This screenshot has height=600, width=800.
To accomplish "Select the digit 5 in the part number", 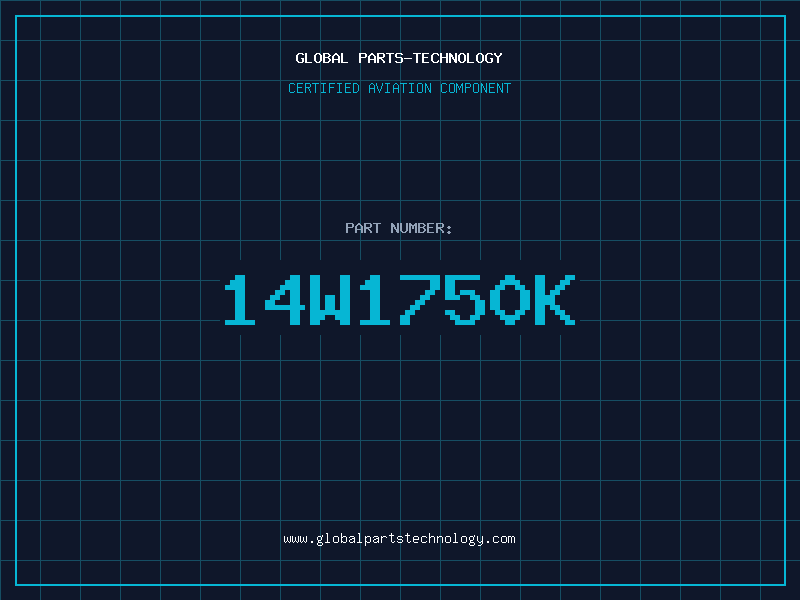I will pyautogui.click(x=465, y=300).
